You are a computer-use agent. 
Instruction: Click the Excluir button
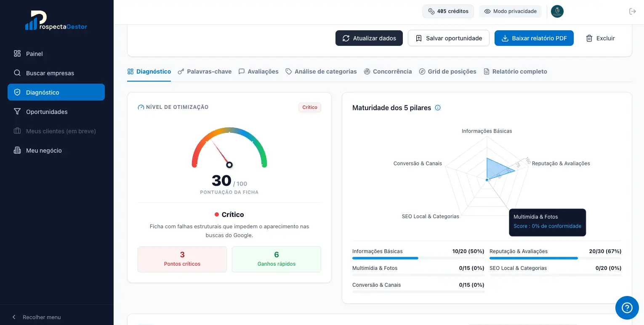pos(600,38)
